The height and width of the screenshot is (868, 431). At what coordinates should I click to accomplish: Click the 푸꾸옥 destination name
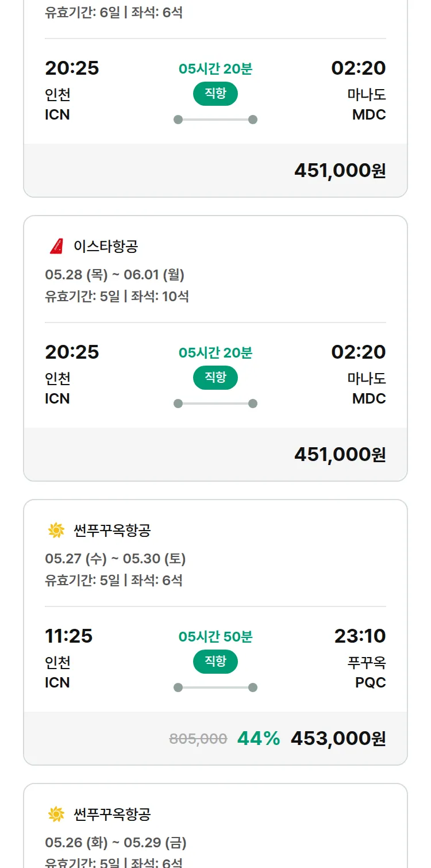[367, 663]
